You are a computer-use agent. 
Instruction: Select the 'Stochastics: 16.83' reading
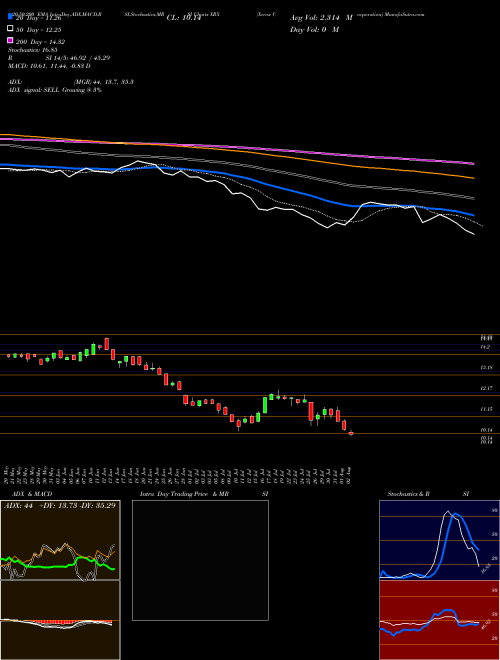pos(33,50)
